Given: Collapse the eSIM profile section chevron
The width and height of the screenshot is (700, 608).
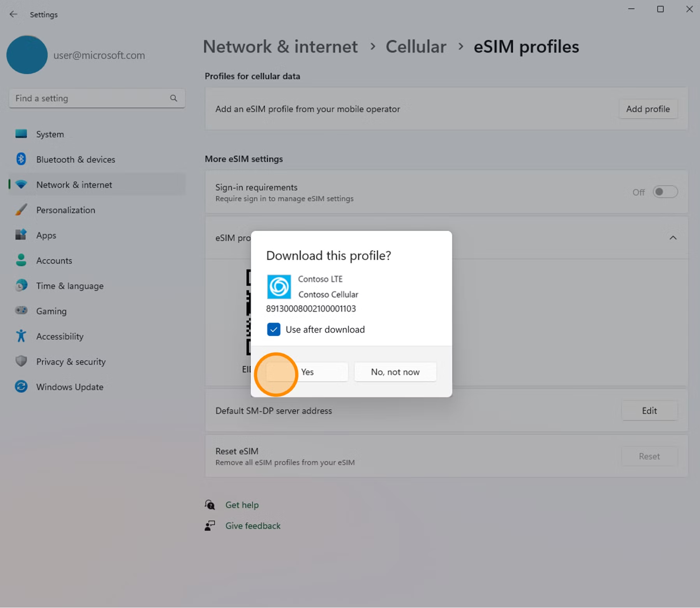Looking at the screenshot, I should [673, 238].
